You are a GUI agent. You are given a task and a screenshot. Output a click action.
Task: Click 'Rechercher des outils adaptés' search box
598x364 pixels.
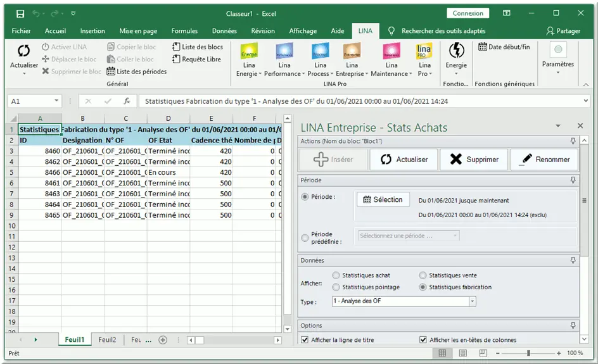(x=443, y=31)
